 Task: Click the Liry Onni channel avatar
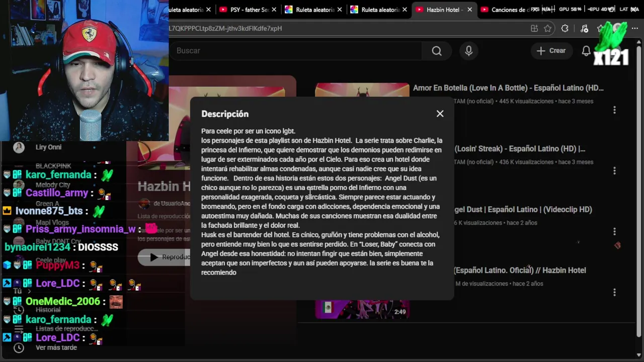[19, 147]
